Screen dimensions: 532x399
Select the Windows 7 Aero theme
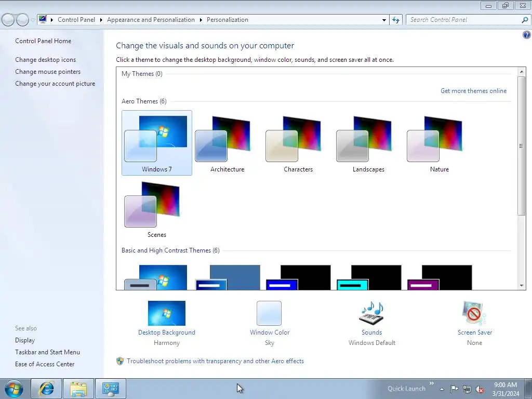pos(157,143)
